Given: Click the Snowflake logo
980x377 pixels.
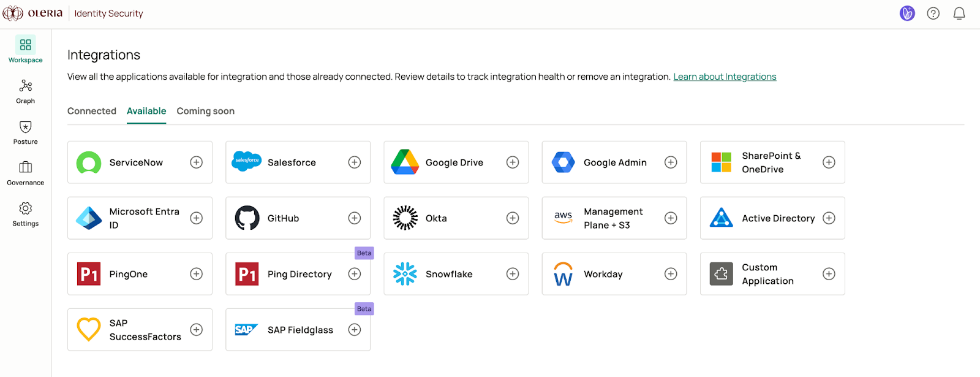Looking at the screenshot, I should click(405, 274).
